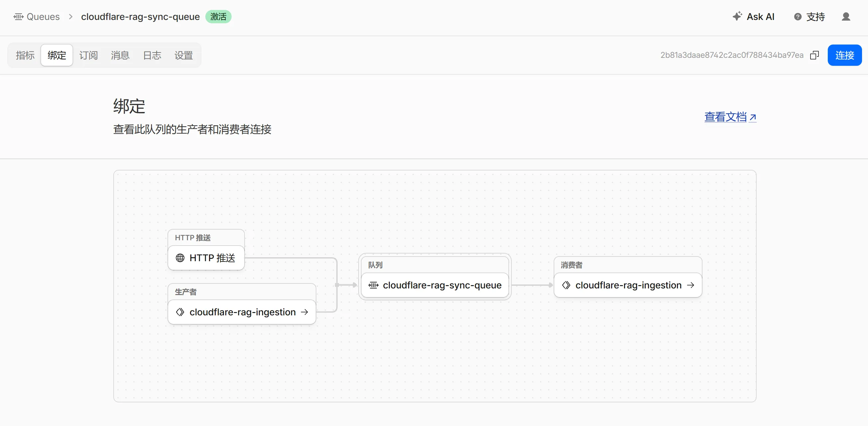Image resolution: width=868 pixels, height=426 pixels.
Task: Click the external arrow icon beside 查看文档
Action: 753,117
